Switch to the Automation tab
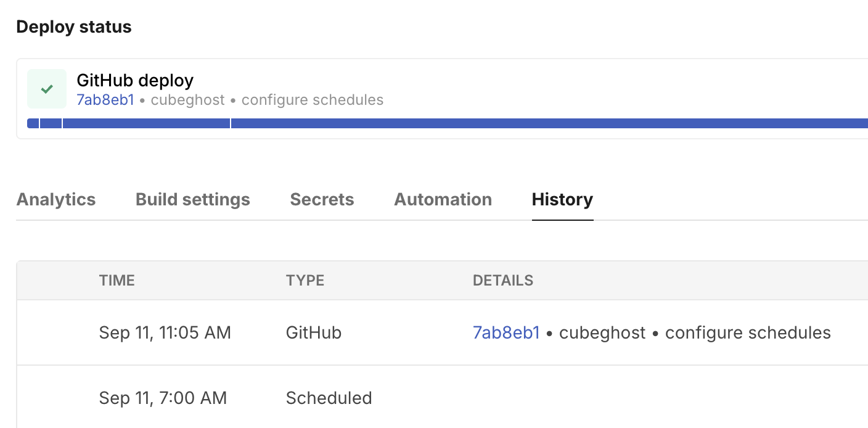Viewport: 868px width, 428px height. (443, 199)
